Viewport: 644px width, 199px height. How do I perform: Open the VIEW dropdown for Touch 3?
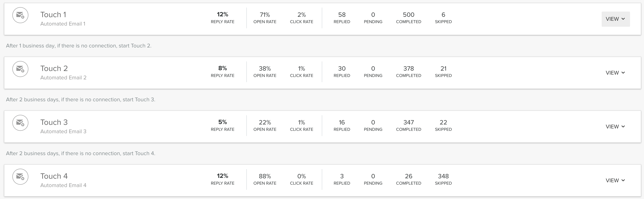click(x=615, y=127)
